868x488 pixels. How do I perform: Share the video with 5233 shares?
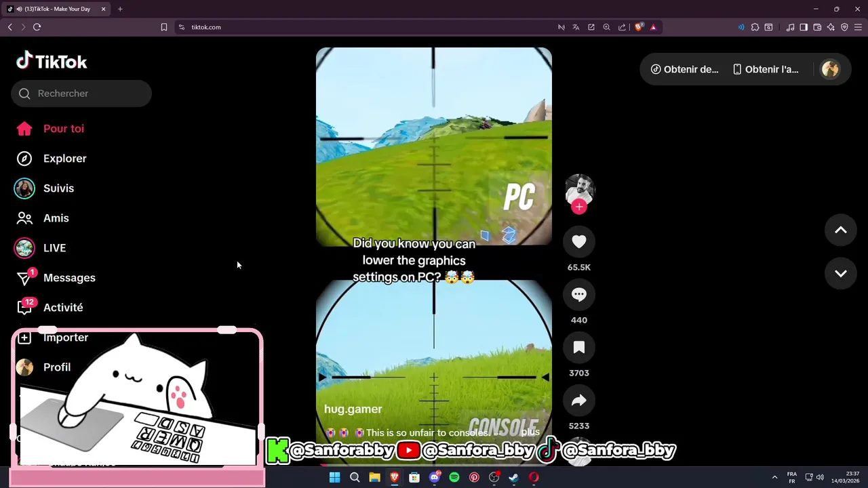point(578,400)
